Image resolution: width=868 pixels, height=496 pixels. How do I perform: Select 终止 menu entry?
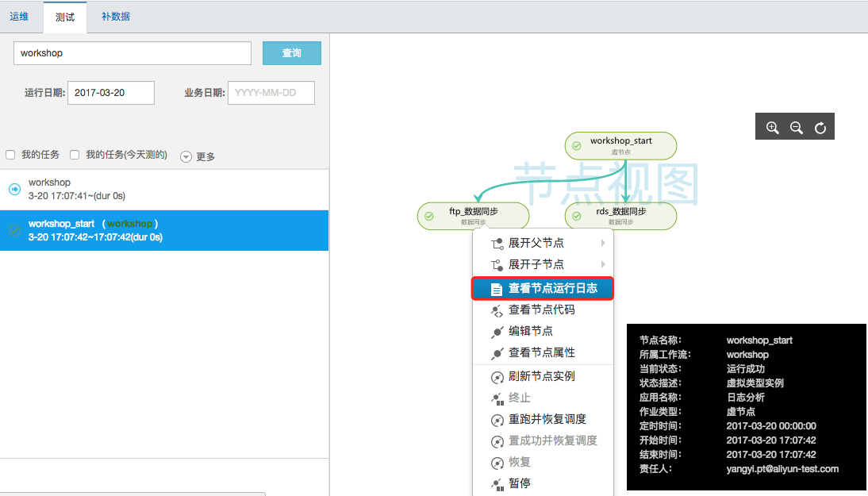543,398
